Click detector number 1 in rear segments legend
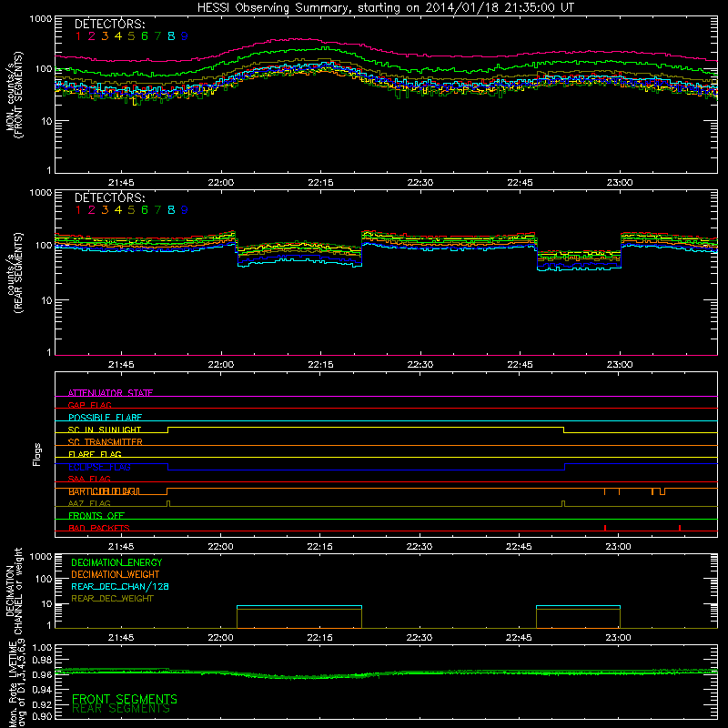Screen dimensions: 728x728 [78, 210]
